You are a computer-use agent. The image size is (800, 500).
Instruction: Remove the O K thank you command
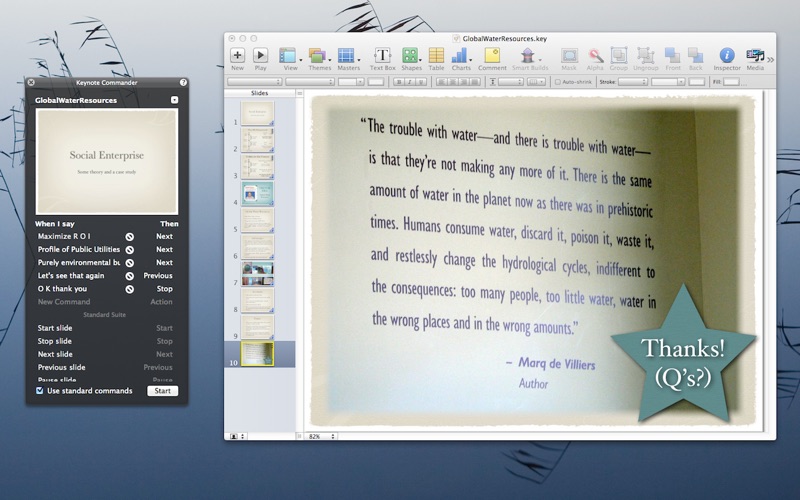pyautogui.click(x=130, y=289)
